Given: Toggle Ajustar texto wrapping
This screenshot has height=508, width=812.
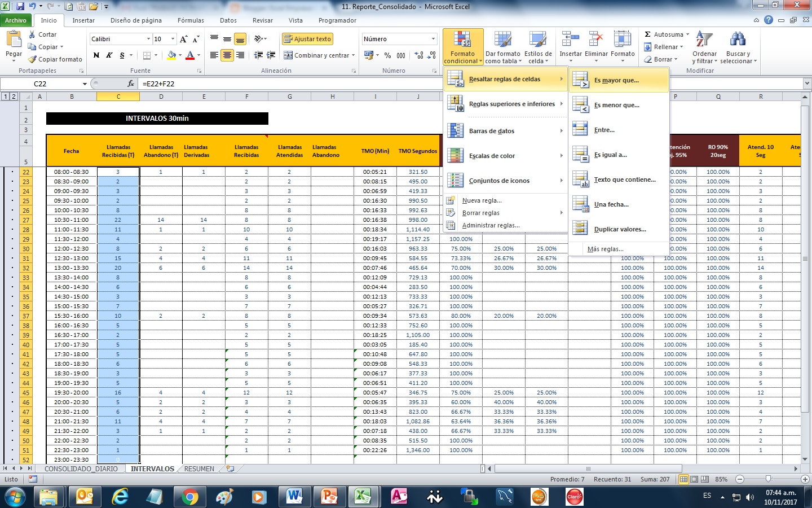Looking at the screenshot, I should (x=307, y=39).
